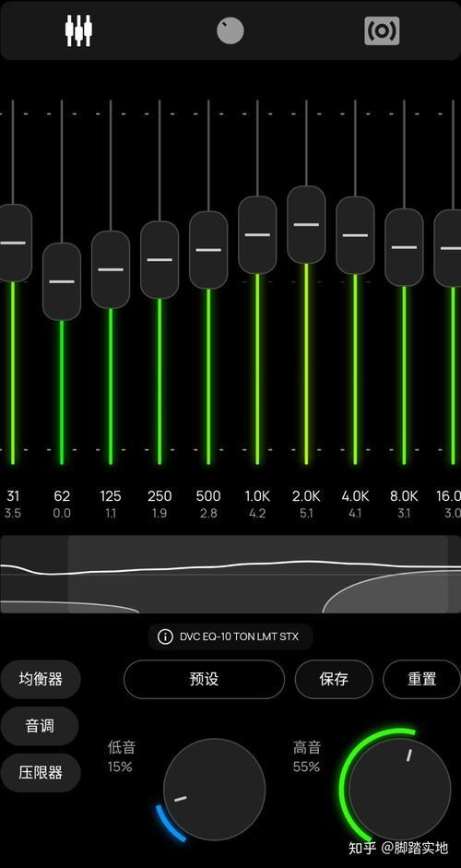Click the 1.0K band slider handle

[257, 234]
